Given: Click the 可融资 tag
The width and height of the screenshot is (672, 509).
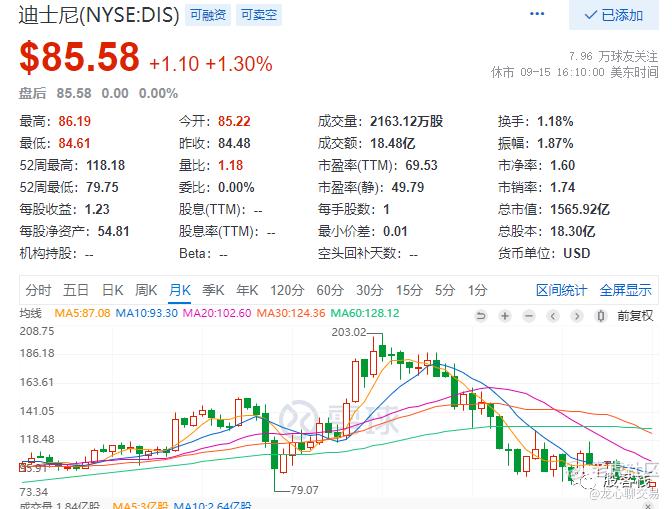Looking at the screenshot, I should (208, 15).
